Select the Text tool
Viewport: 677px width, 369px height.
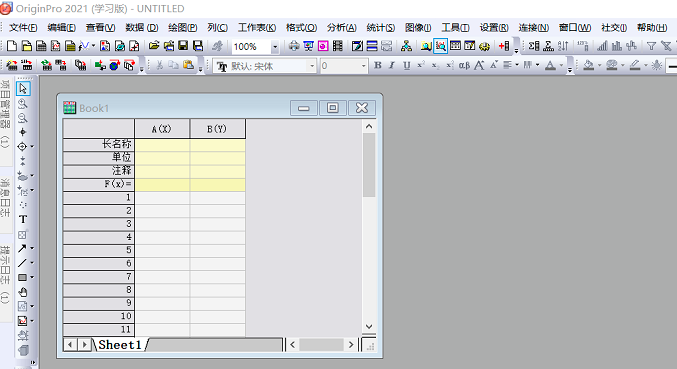pos(23,219)
